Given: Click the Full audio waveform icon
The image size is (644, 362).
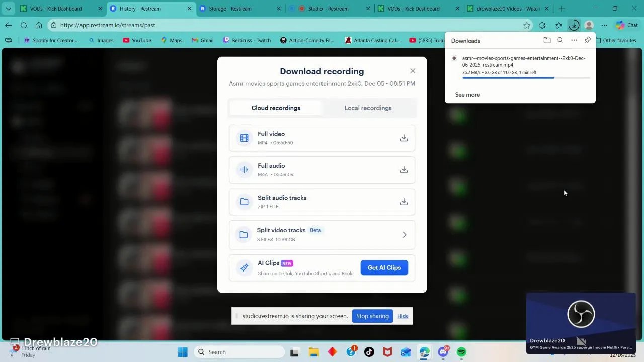Looking at the screenshot, I should pos(244,170).
